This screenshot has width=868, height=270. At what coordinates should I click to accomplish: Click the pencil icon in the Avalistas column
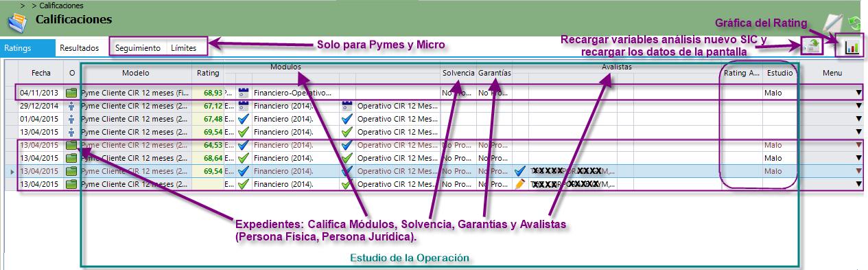coord(520,184)
